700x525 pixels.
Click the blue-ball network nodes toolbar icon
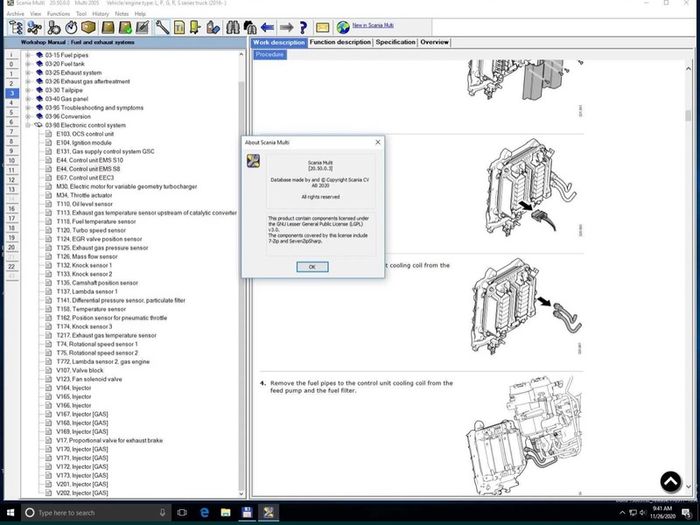pyautogui.click(x=34, y=28)
